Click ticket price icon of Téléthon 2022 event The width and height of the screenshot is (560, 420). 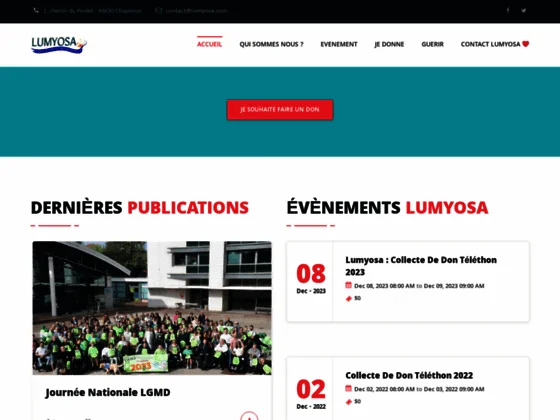pos(349,402)
